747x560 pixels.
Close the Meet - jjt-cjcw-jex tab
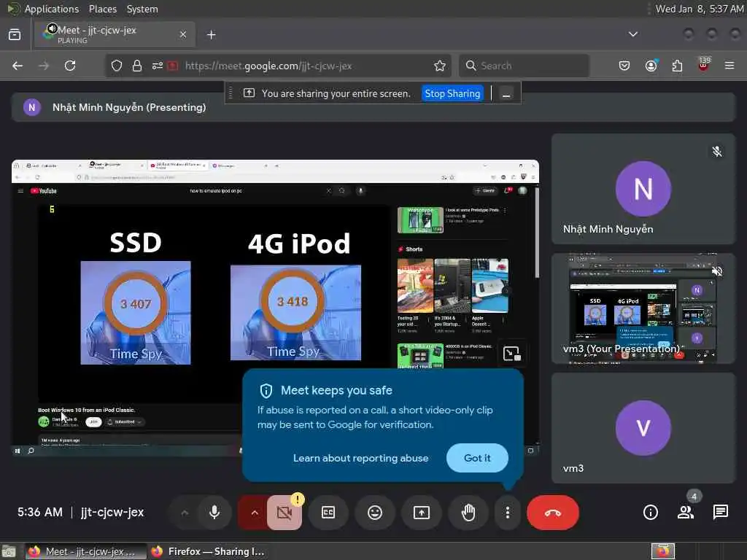pos(183,34)
